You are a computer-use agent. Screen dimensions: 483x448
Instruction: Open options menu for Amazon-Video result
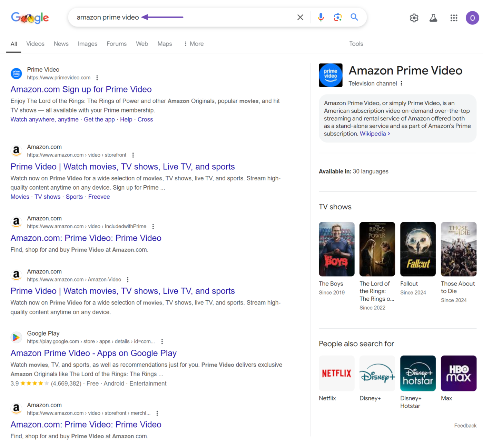128,280
